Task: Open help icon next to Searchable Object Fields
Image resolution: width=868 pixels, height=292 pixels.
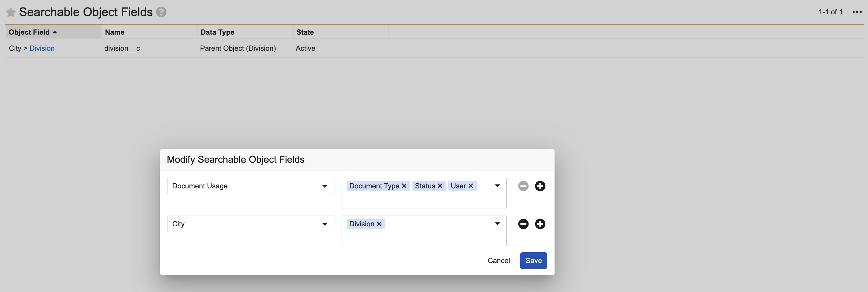Action: coord(161,12)
